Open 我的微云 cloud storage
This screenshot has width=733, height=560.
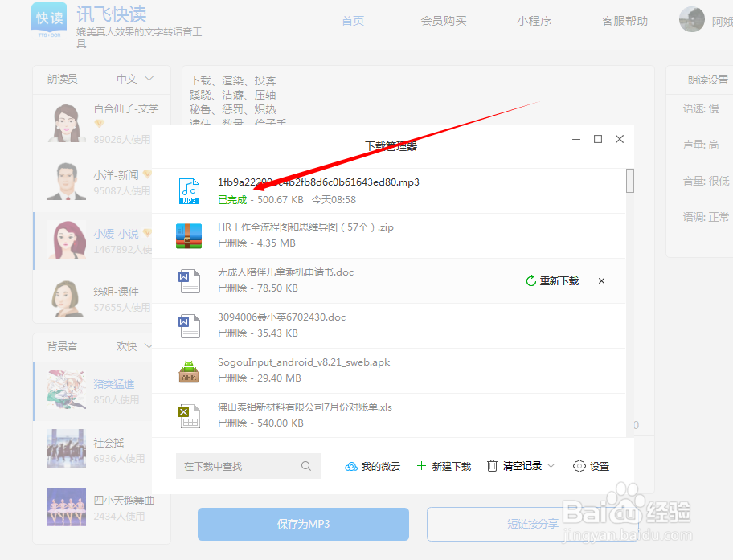[x=372, y=466]
